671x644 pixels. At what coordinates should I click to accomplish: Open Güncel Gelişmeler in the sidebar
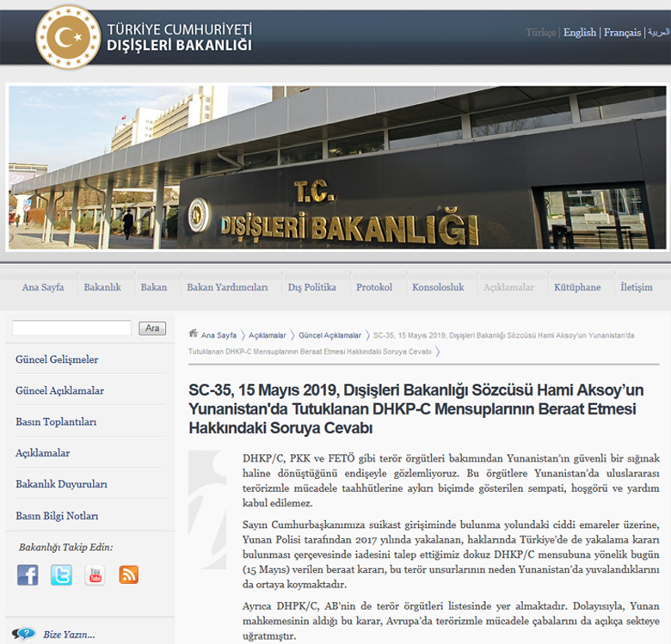(57, 359)
